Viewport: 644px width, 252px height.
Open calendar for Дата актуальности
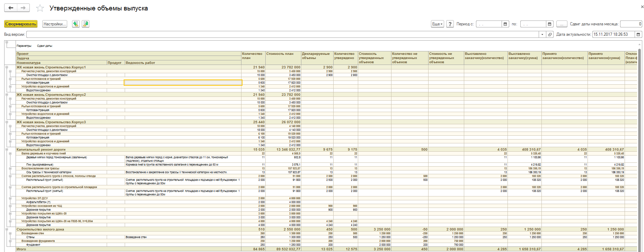tap(638, 34)
